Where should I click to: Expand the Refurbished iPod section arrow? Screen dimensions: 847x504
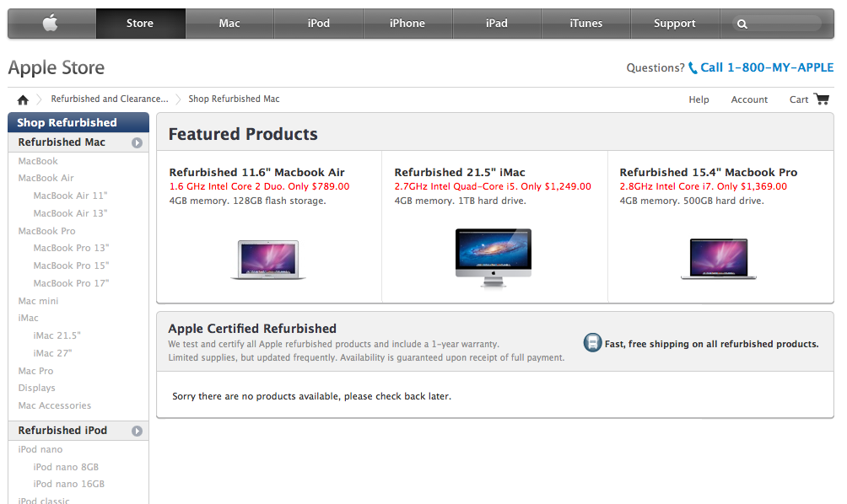(x=138, y=431)
